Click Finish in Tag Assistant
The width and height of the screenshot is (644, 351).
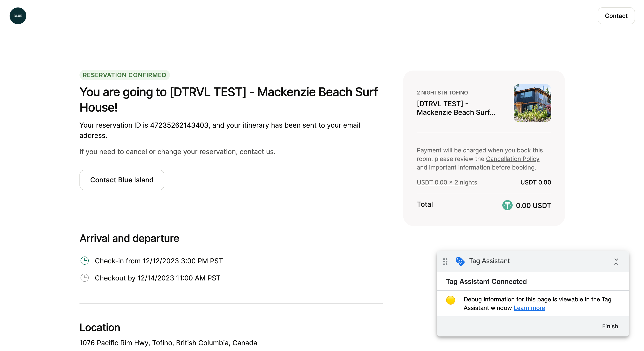coord(610,326)
